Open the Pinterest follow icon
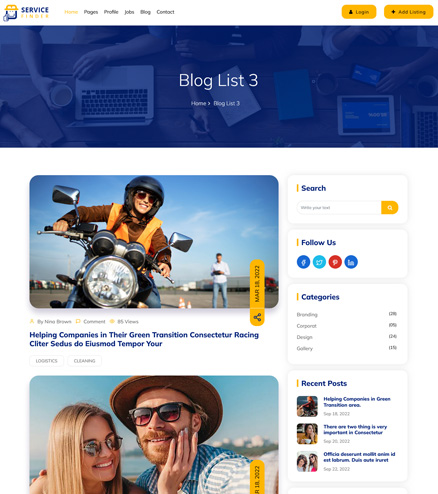This screenshot has height=494, width=438. [335, 262]
